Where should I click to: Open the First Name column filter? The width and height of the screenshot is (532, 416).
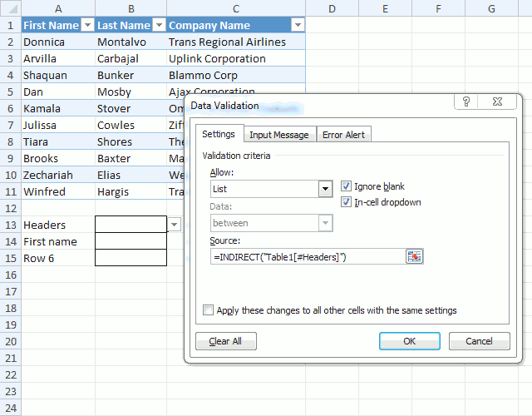tap(86, 26)
